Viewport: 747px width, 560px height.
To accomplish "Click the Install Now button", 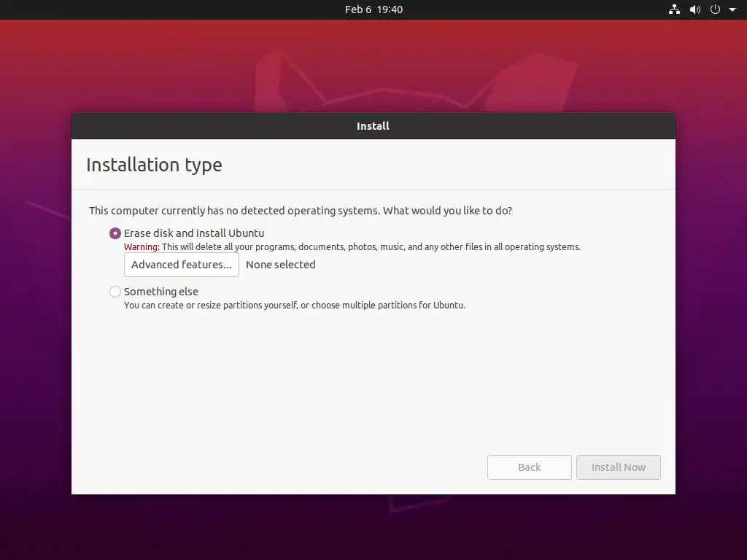I will click(x=619, y=467).
